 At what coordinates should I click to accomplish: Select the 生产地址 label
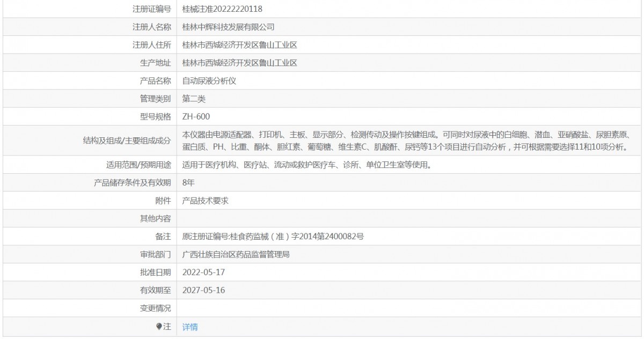coord(156,63)
